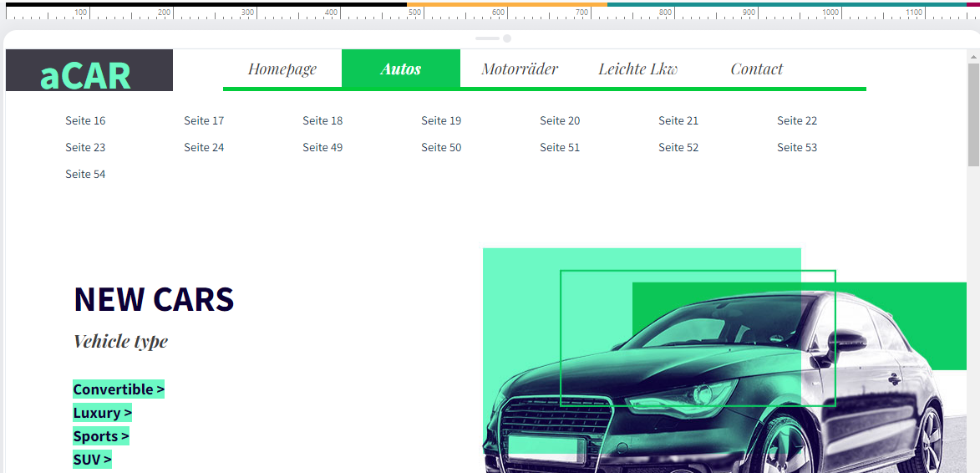The image size is (980, 473).
Task: Open the Homepage menu item
Action: click(282, 69)
